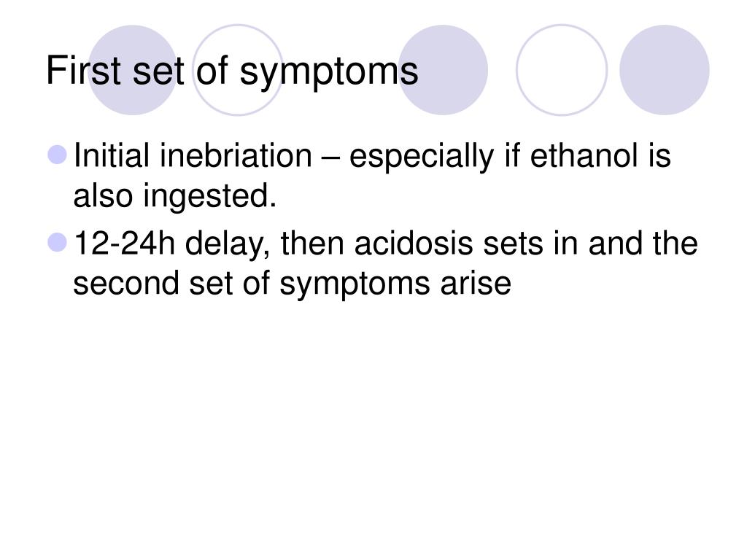Image resolution: width=747 pixels, height=560 pixels.
Task: Click the filled circle right after the title
Action: point(443,70)
